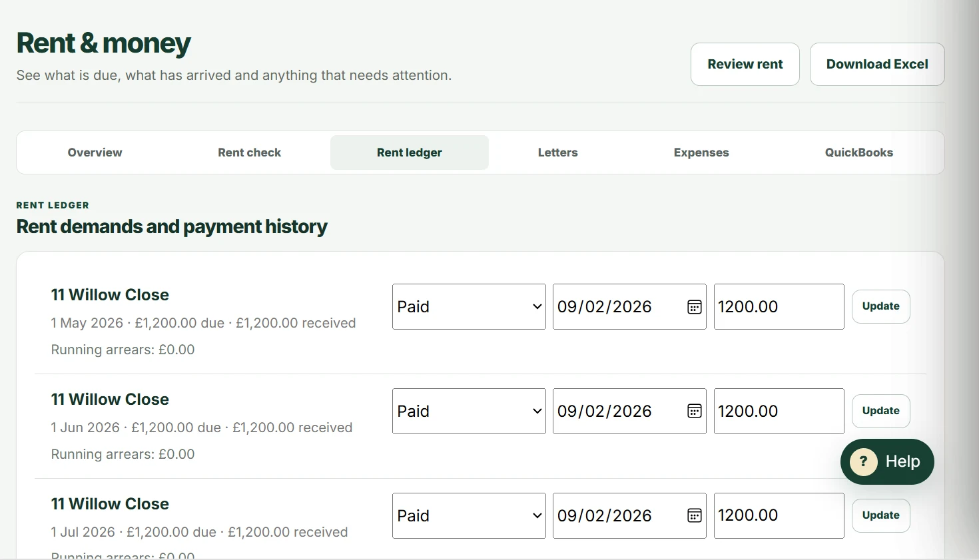The image size is (979, 560).
Task: Click the Download Excel button
Action: [877, 65]
